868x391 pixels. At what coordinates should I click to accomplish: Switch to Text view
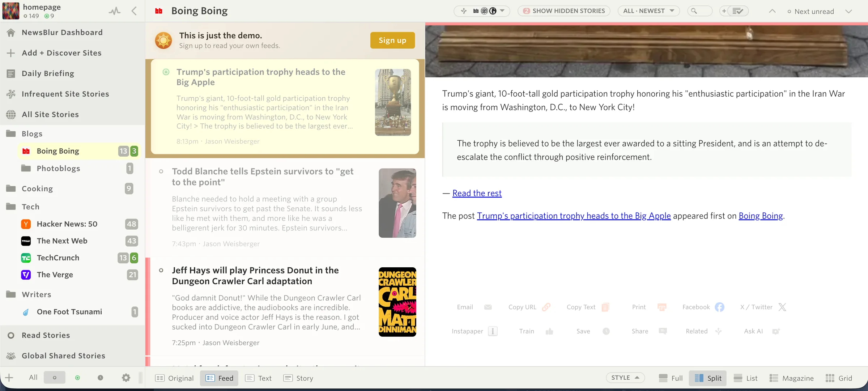click(x=258, y=378)
